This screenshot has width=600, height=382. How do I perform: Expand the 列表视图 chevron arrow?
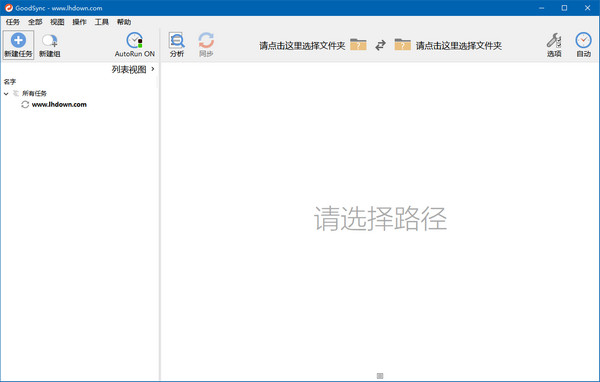(153, 69)
